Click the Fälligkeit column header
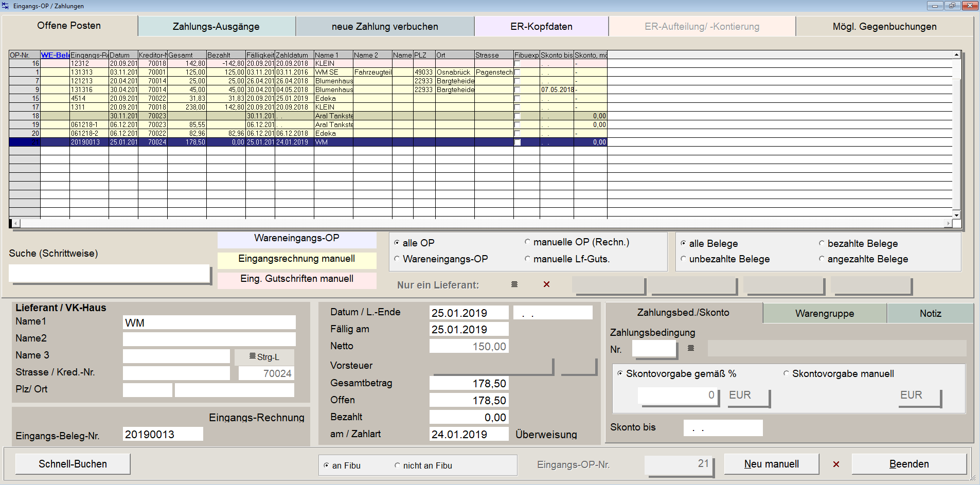The height and width of the screenshot is (485, 980). pos(260,55)
